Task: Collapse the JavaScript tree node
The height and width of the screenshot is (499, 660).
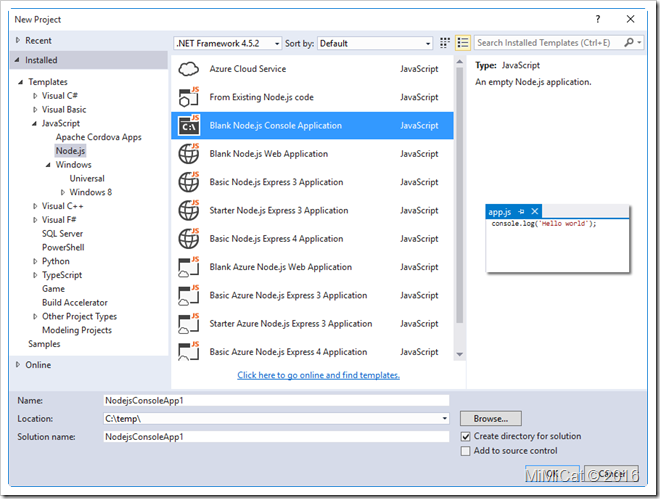Action: click(35, 124)
